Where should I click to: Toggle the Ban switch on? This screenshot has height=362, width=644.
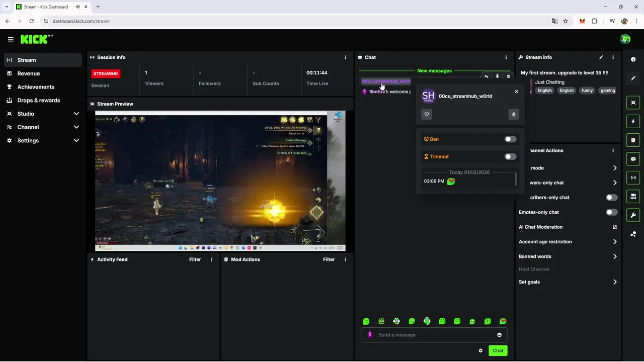pyautogui.click(x=510, y=139)
